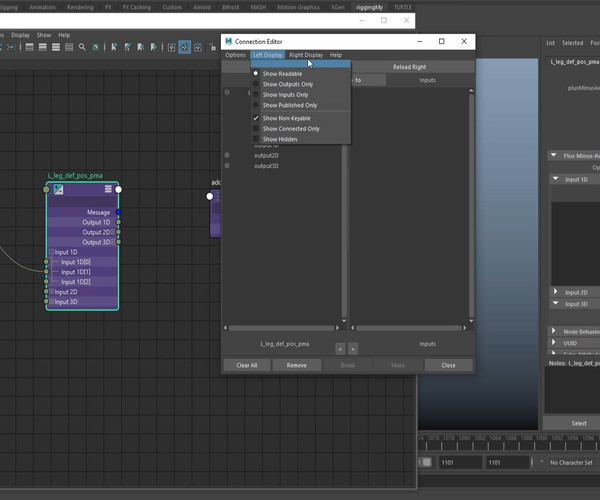Click node name field L_leg_def_pos_pma
600x500 pixels.
tap(574, 62)
